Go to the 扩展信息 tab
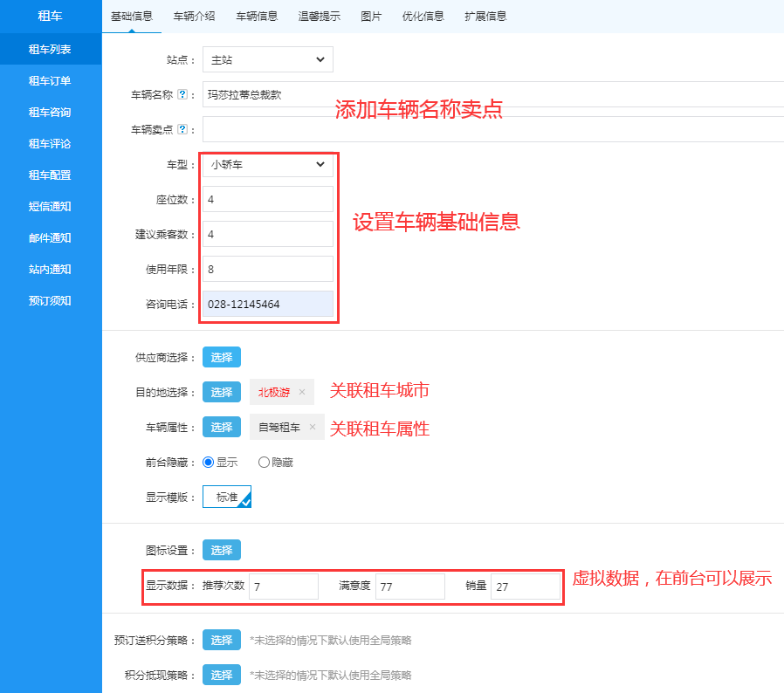Image resolution: width=784 pixels, height=693 pixels. [x=485, y=16]
